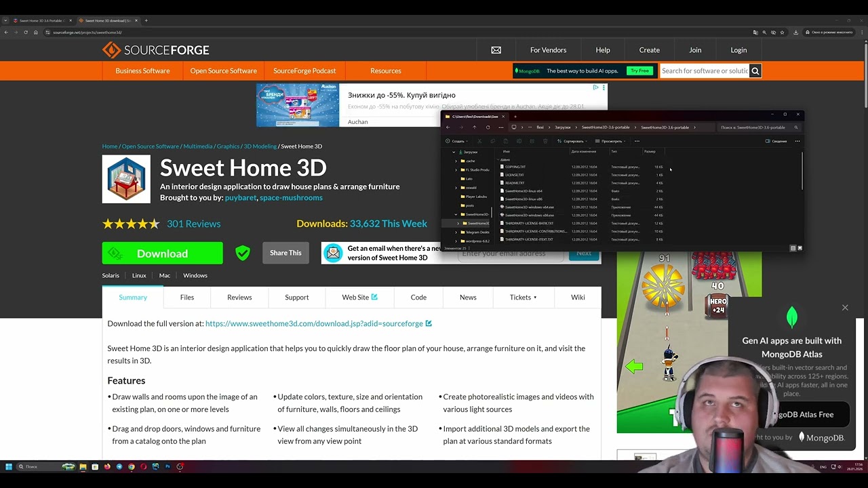Reload the browser page
This screenshot has height=488, width=868.
tap(26, 32)
